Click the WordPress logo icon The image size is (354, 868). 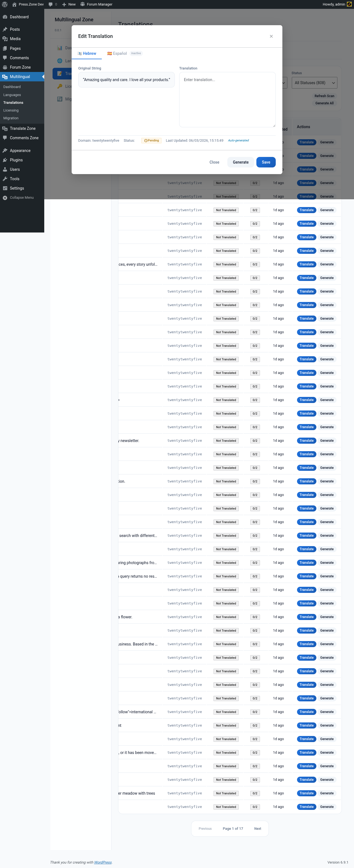coord(5,4)
